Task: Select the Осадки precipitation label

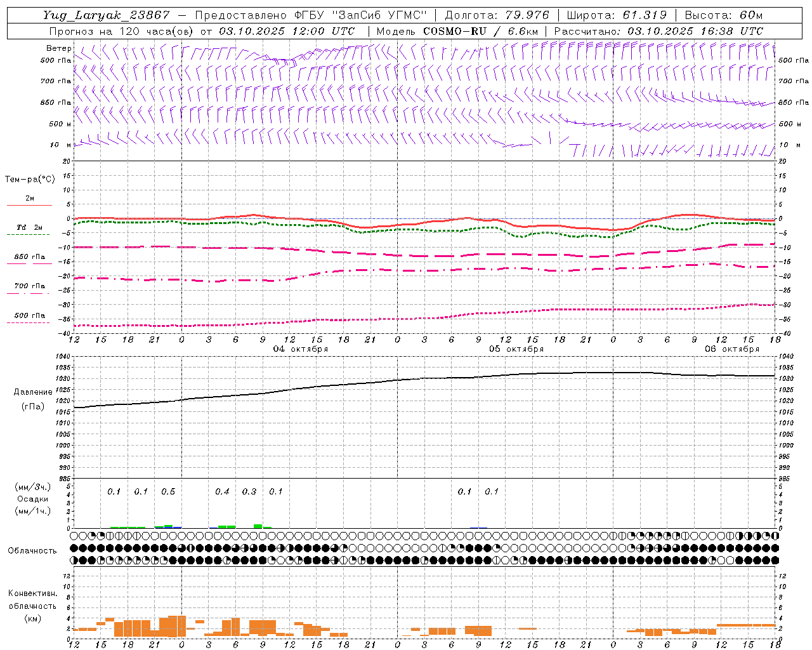Action: click(32, 499)
